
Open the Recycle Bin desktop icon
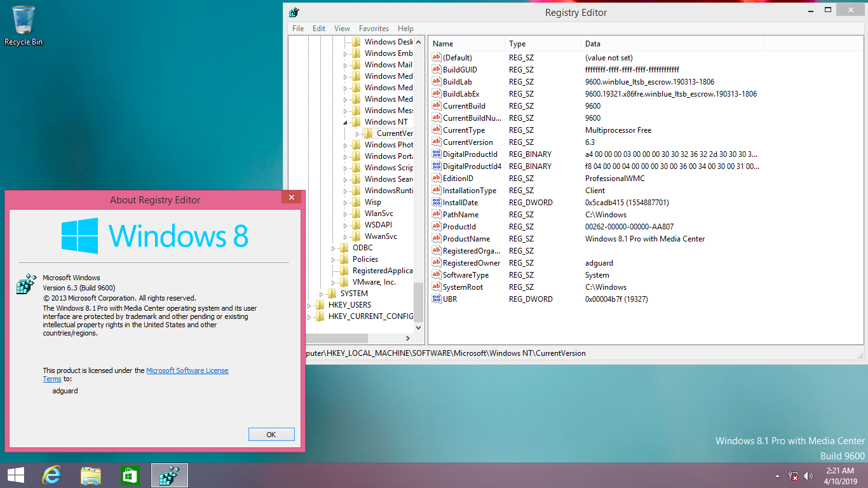(x=24, y=25)
